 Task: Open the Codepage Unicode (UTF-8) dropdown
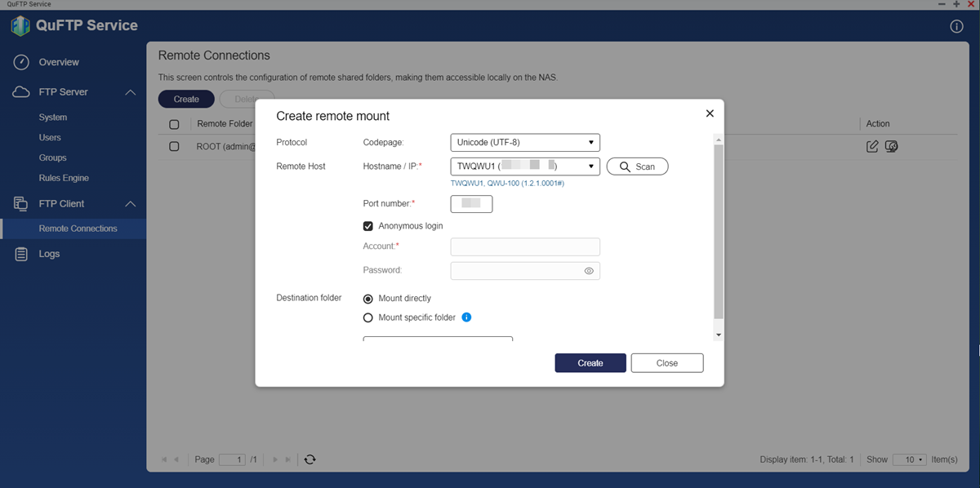pos(525,143)
